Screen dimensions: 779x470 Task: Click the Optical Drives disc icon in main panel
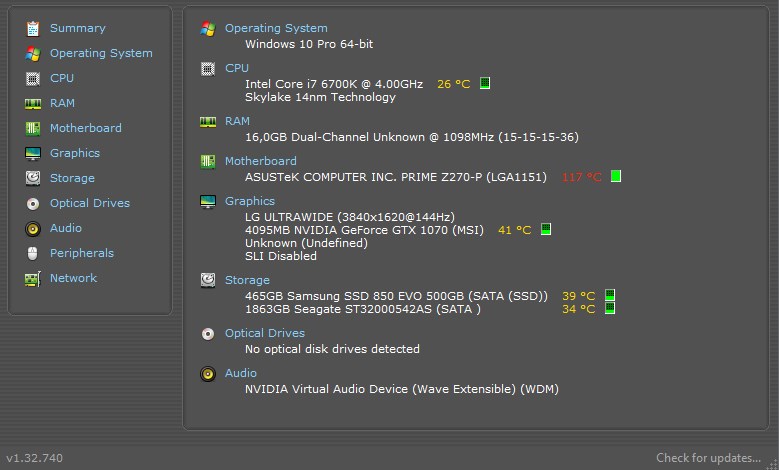click(208, 334)
